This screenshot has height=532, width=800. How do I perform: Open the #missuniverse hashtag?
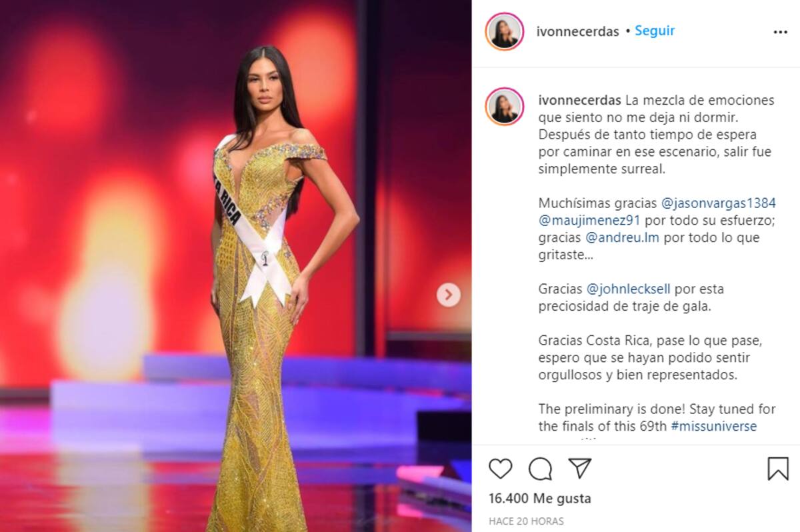click(x=713, y=426)
